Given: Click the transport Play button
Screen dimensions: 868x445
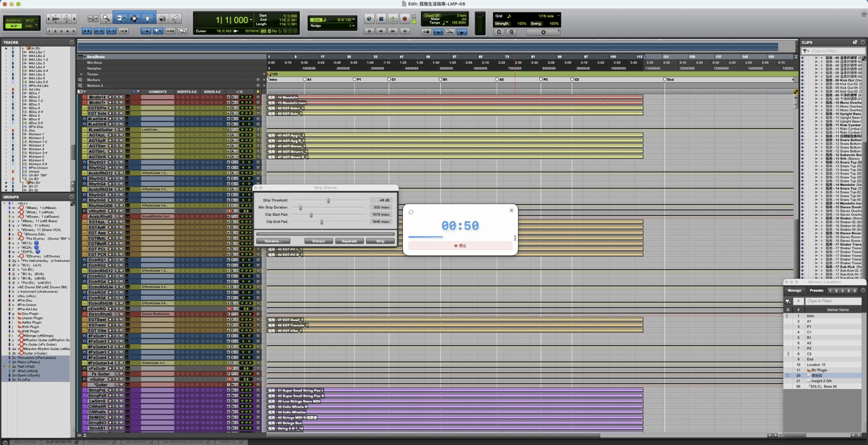Looking at the screenshot, I should tap(393, 18).
